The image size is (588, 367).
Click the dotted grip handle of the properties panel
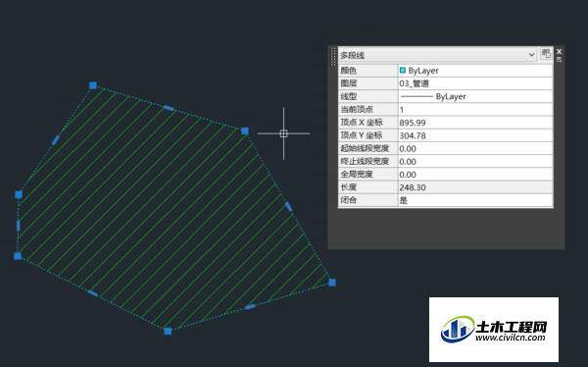tap(333, 56)
